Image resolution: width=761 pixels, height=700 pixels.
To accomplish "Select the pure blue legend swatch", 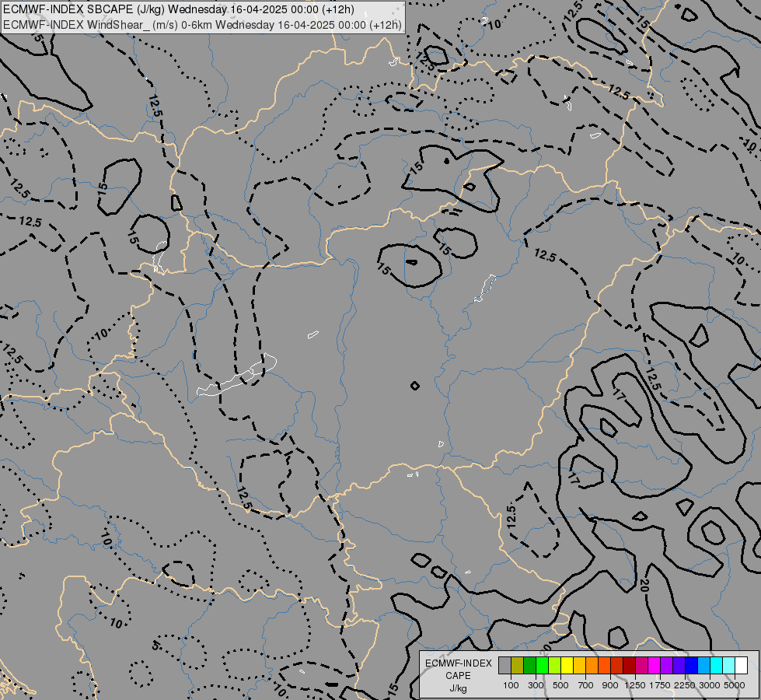I will (691, 665).
